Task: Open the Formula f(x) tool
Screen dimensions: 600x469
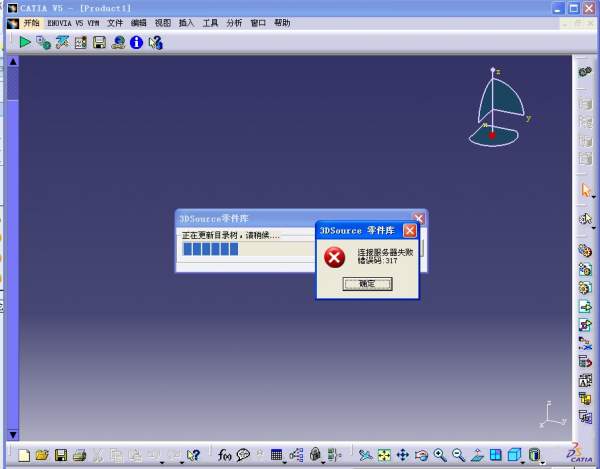Action: tap(224, 455)
